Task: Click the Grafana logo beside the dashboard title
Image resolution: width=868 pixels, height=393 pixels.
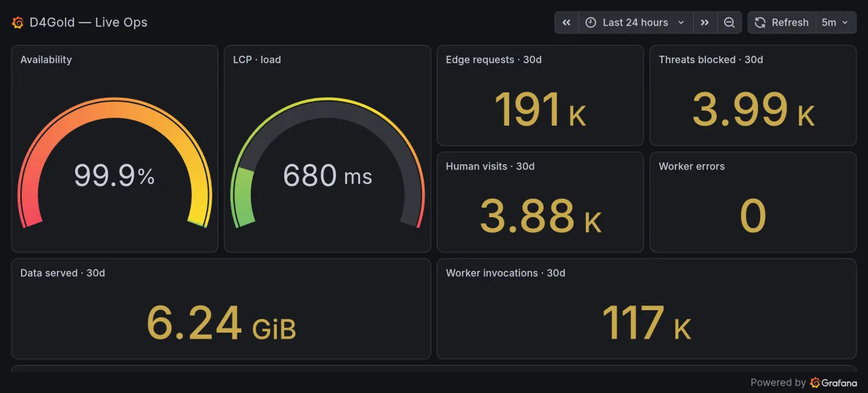Action: point(18,22)
